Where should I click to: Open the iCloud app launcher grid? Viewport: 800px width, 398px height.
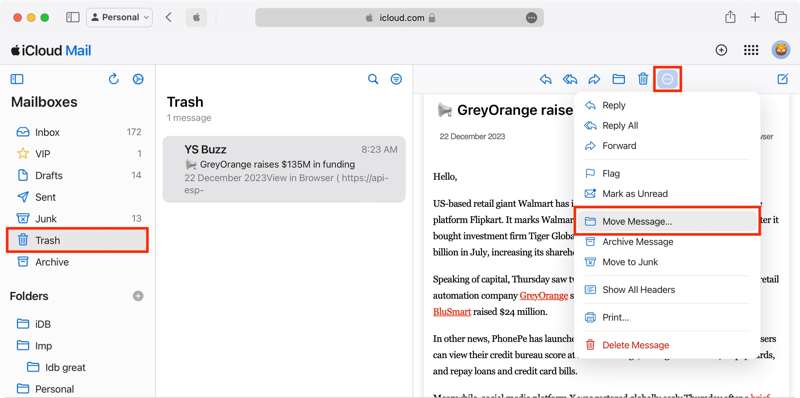click(x=751, y=50)
